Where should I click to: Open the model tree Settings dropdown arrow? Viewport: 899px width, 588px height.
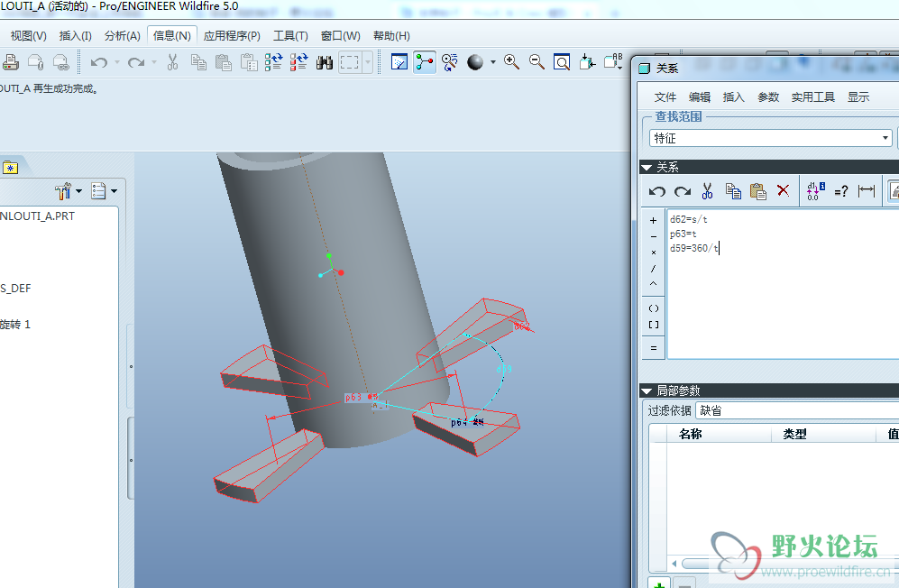tap(78, 191)
